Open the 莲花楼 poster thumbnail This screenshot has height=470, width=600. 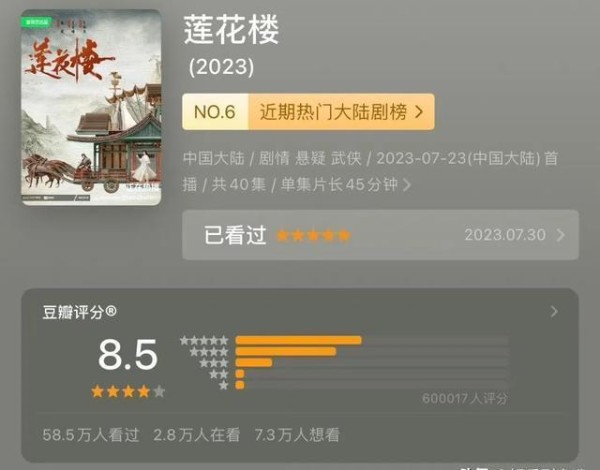point(91,108)
